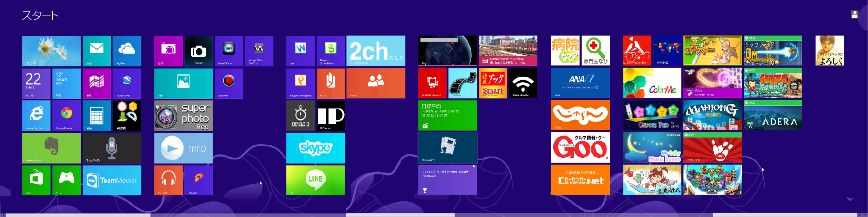Launch jetAudio tile

coord(199,180)
